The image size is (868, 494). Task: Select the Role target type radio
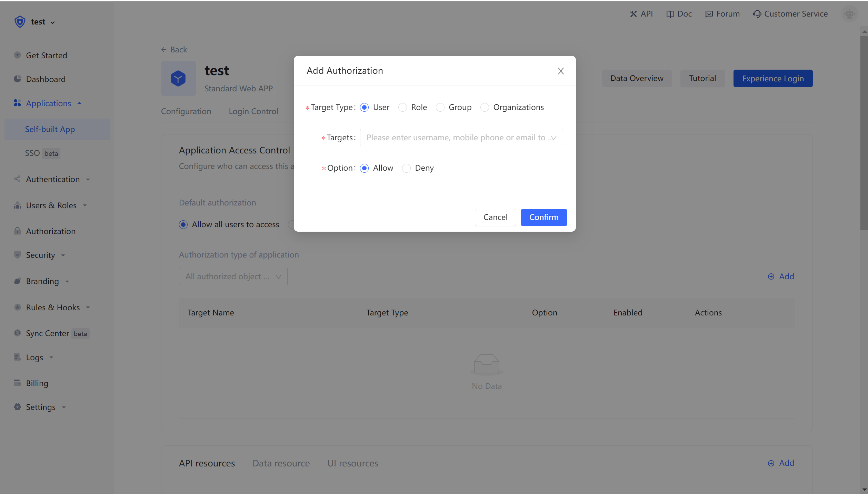402,108
